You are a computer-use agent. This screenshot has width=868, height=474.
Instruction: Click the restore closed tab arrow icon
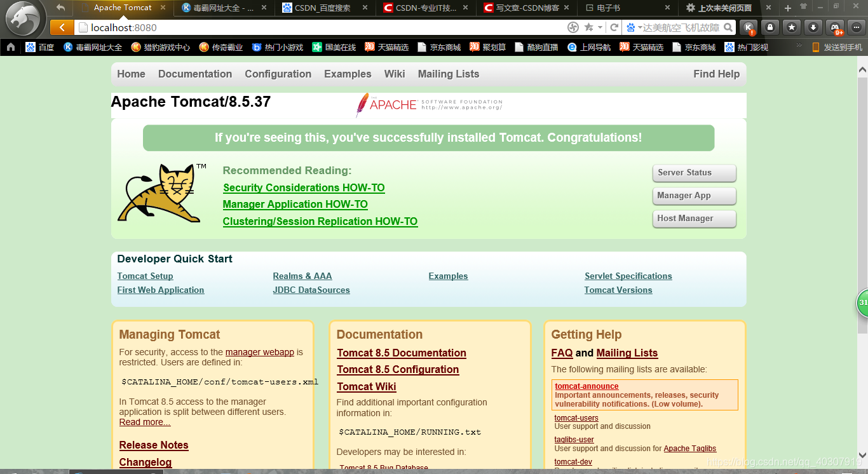click(x=61, y=8)
